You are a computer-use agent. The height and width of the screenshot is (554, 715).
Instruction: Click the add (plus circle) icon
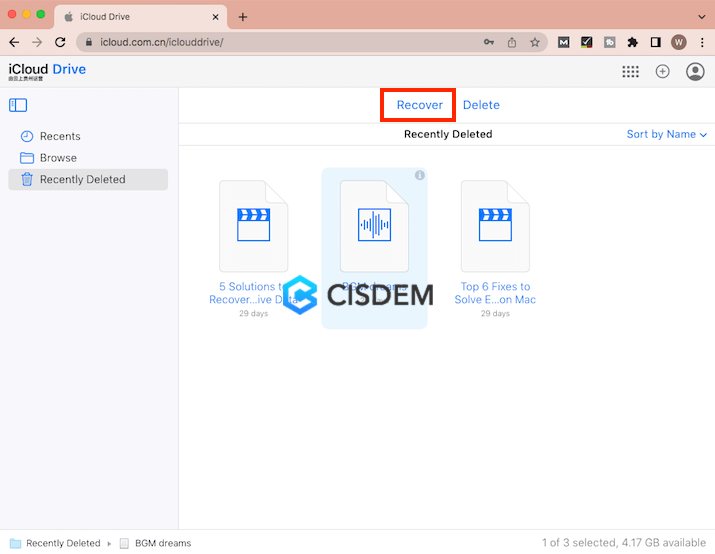(662, 72)
